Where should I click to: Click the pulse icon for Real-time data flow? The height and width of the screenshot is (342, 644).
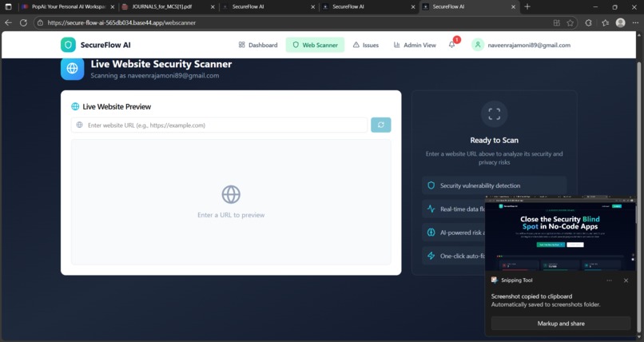click(431, 209)
